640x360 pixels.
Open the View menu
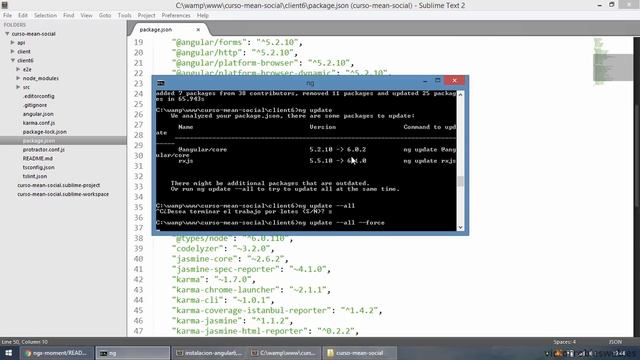point(87,15)
